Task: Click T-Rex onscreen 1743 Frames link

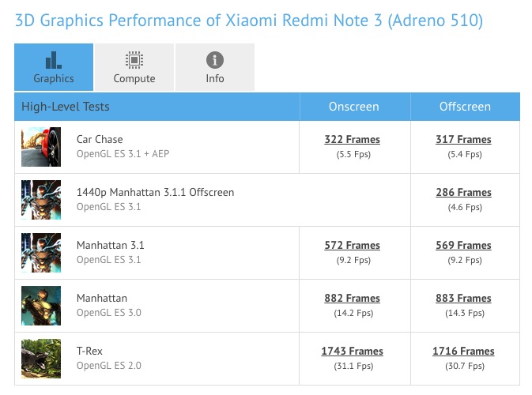Action: pyautogui.click(x=352, y=352)
